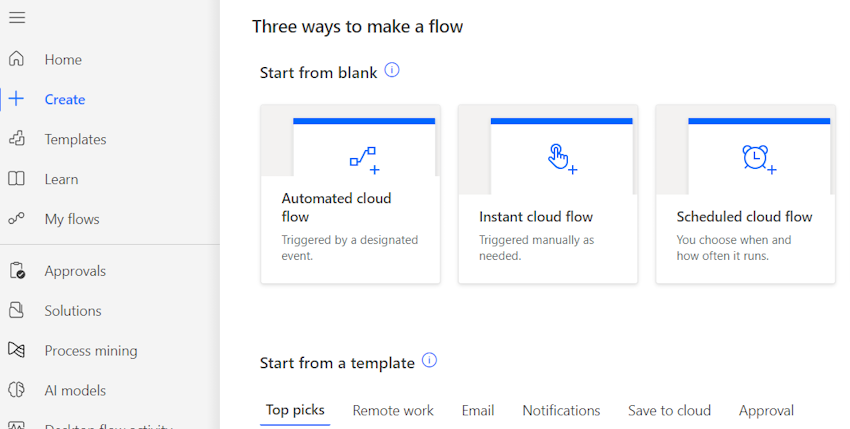Choose the Scheduled cloud flow card
Image resolution: width=850 pixels, height=429 pixels.
click(x=745, y=195)
